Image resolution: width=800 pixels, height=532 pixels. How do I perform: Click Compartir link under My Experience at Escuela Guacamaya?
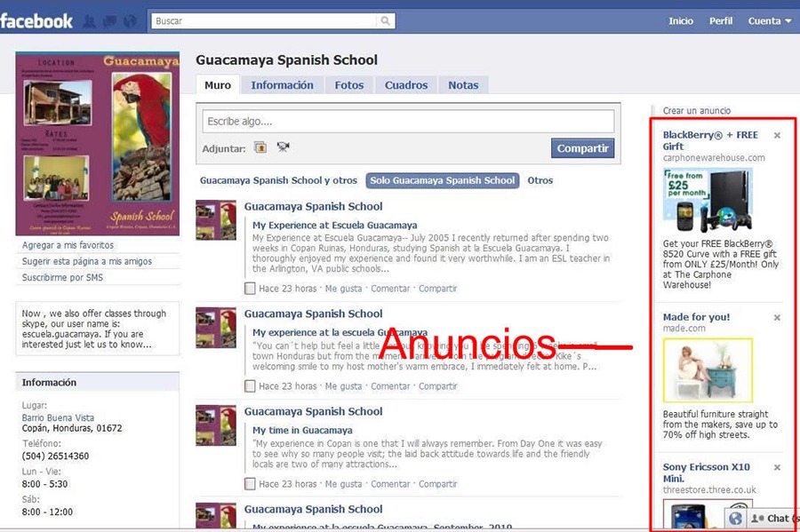click(437, 289)
